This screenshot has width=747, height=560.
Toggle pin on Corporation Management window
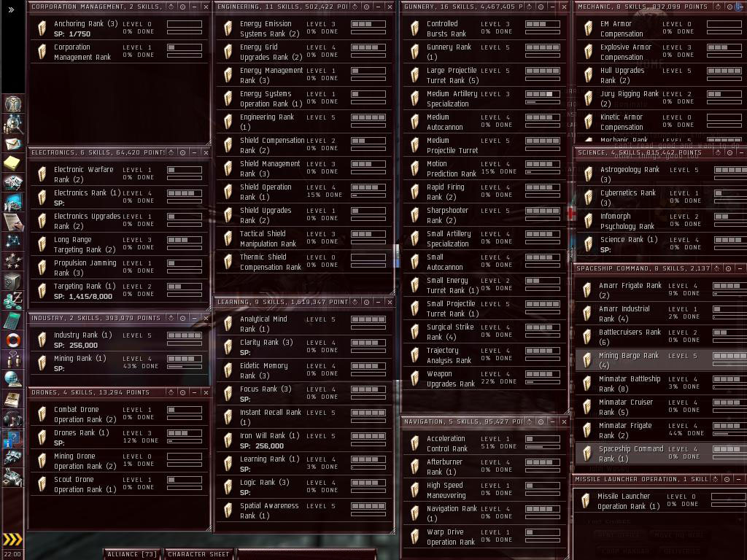(182, 7)
